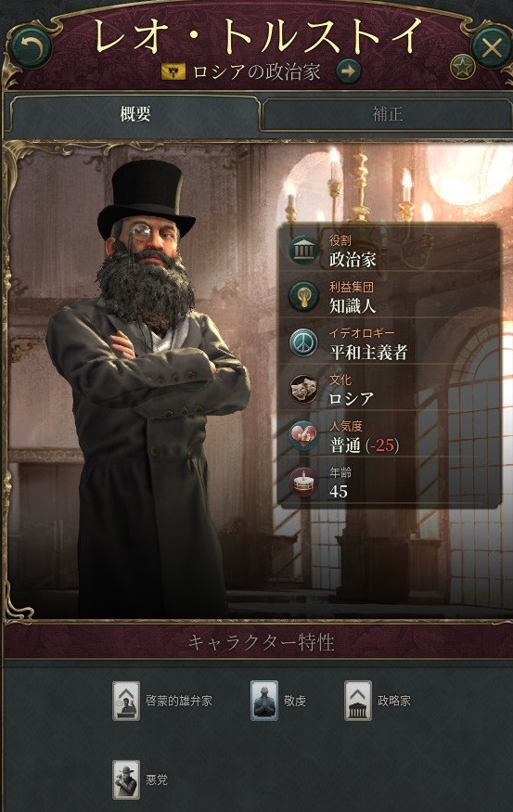Click the 年齢 birthday cake icon
Image resolution: width=513 pixels, height=812 pixels.
tap(303, 482)
